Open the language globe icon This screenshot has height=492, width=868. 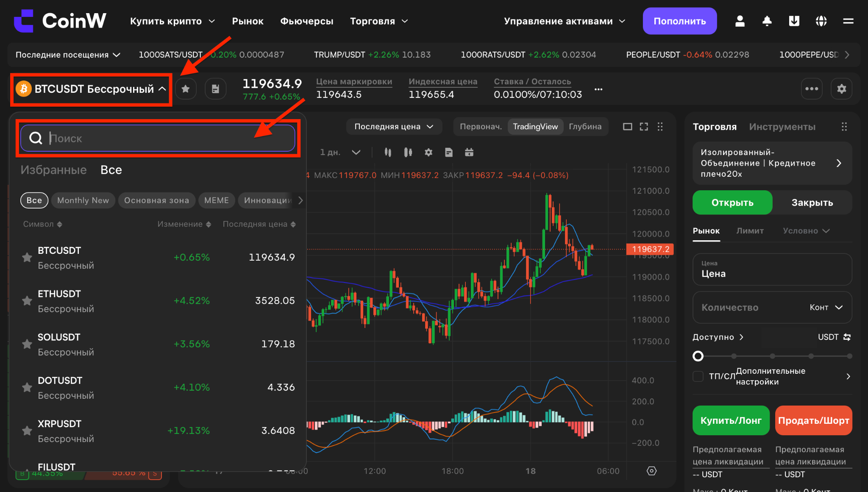pos(821,21)
